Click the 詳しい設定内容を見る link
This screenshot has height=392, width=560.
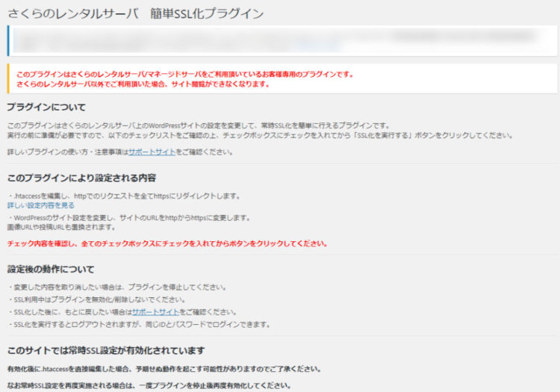click(41, 205)
